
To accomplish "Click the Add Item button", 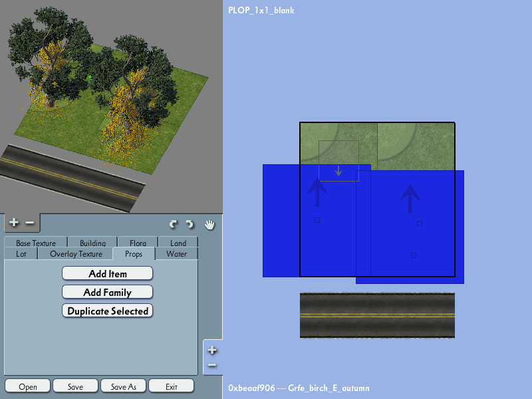I will click(x=108, y=273).
